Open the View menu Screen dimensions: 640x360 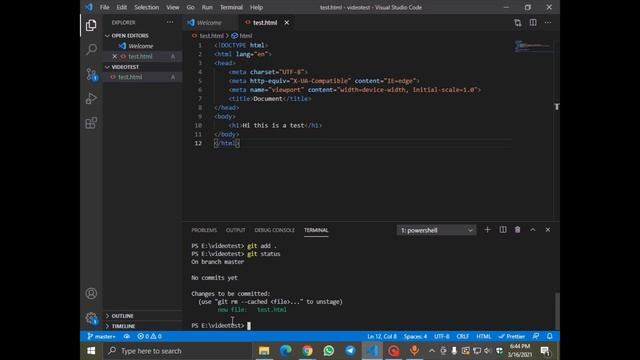coord(173,7)
